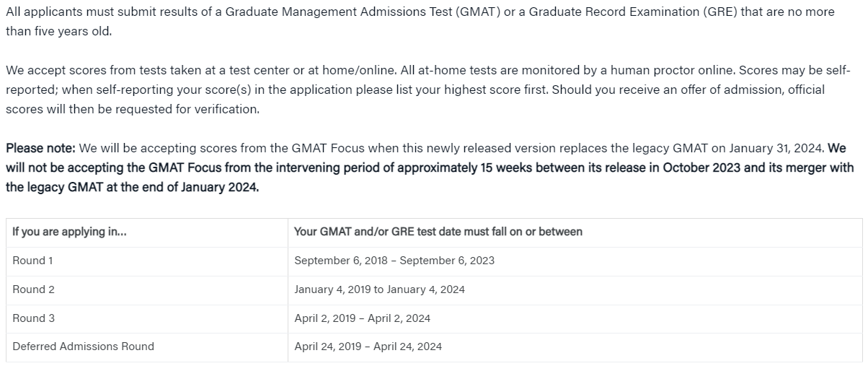Click the bold 'Please note:' text
868x366 pixels.
click(40, 149)
